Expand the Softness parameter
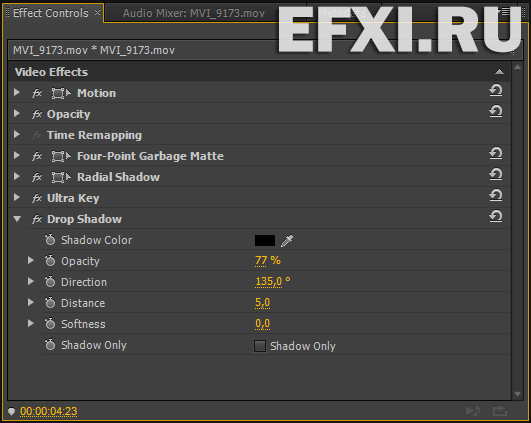531x423 pixels. click(30, 323)
